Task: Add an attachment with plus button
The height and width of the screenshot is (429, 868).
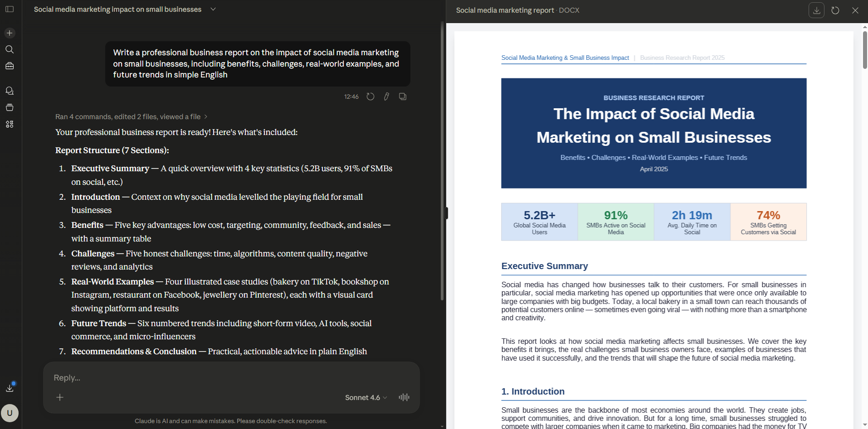Action: [x=60, y=397]
